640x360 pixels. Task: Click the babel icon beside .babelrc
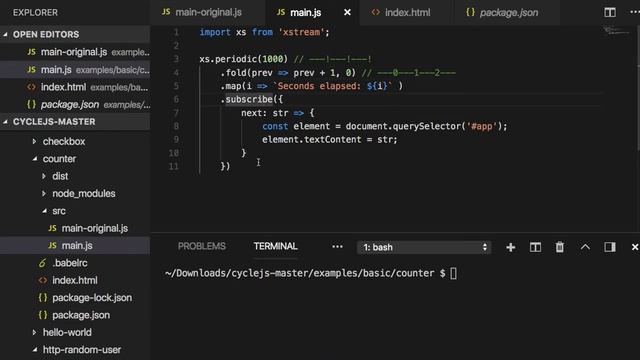point(42,263)
